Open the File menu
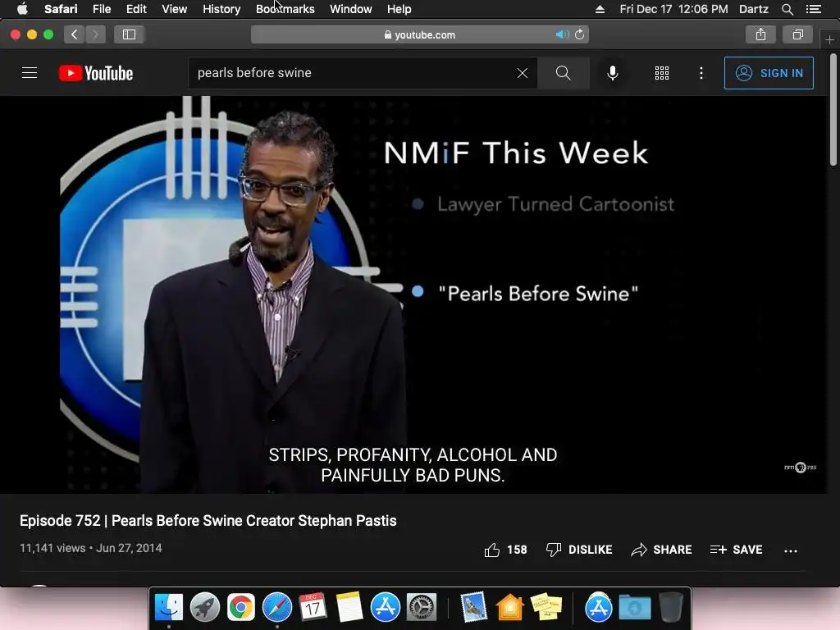 [x=101, y=9]
